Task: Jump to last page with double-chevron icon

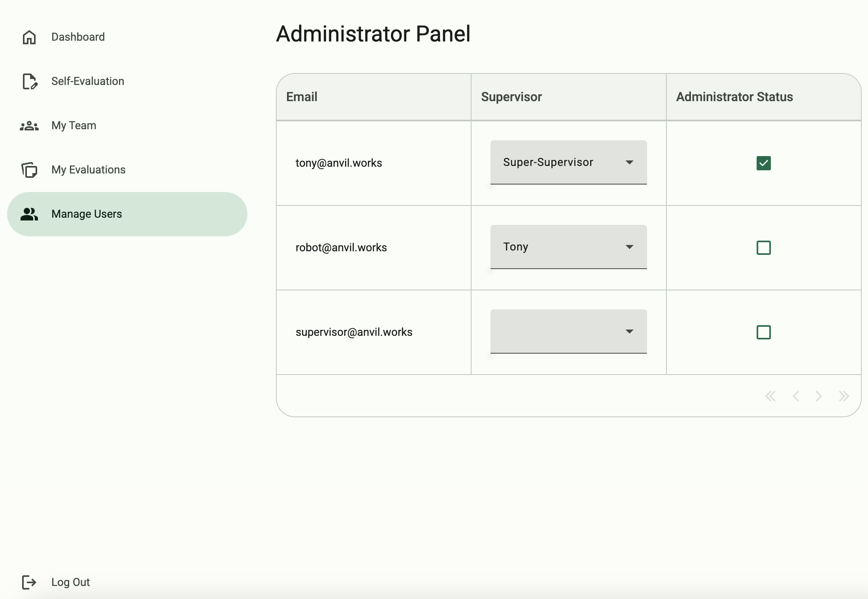Action: tap(844, 396)
